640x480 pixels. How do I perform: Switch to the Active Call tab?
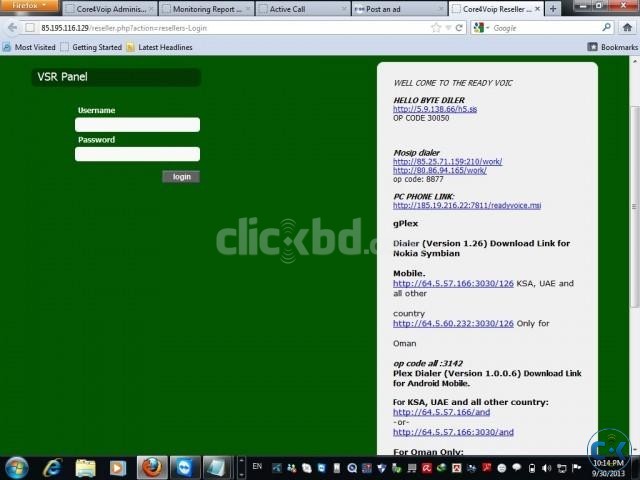pos(303,9)
